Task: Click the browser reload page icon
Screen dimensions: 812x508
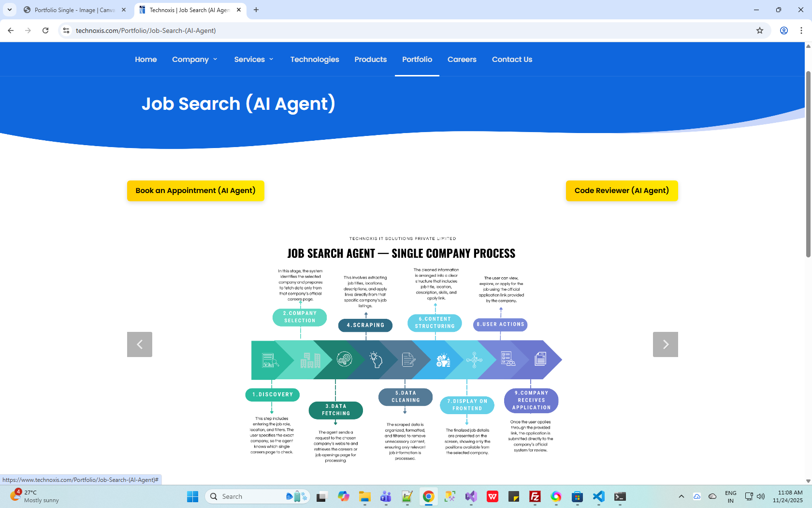Action: (x=45, y=30)
